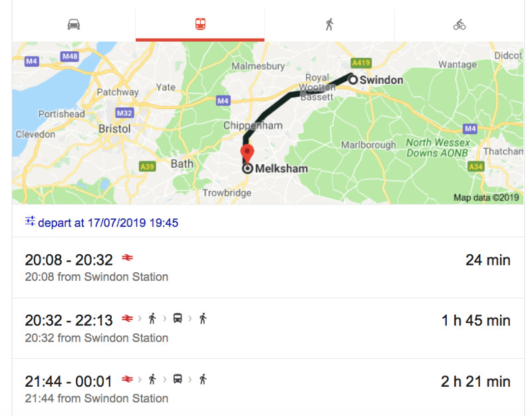Choose the 21:44 - 00:01 route option
Screen dimensions: 532x416
point(69,381)
